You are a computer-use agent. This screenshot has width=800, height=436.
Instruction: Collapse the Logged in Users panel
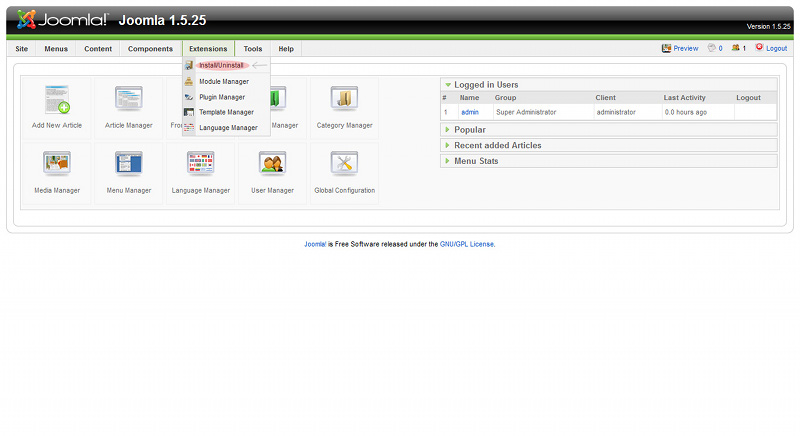coord(448,85)
